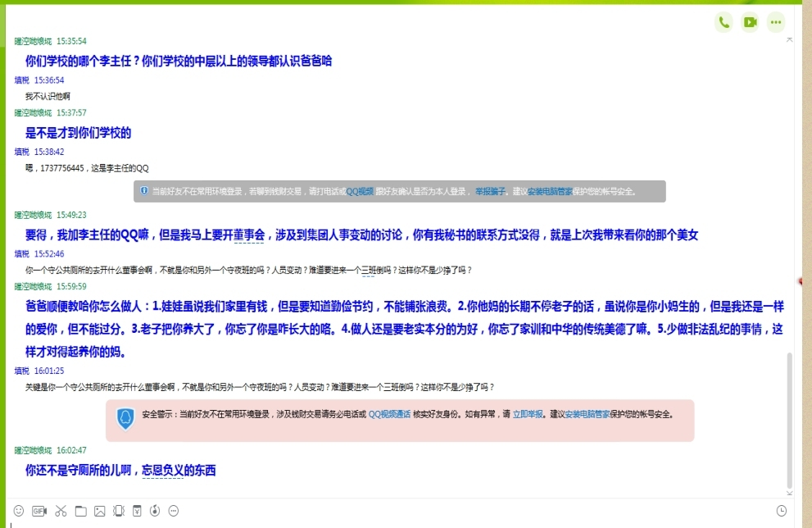Open the red packet yen icon
The image size is (812, 528).
click(138, 511)
